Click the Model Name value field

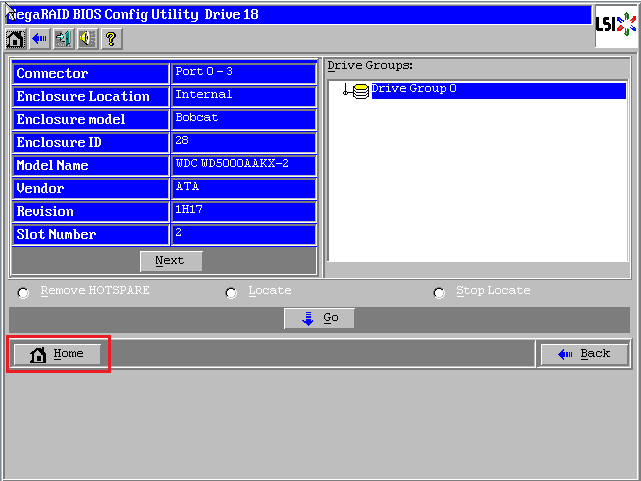tap(244, 165)
